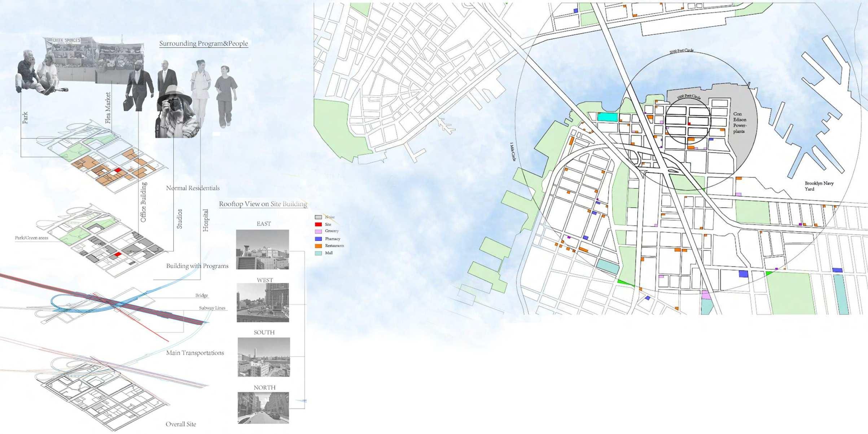Click the red Site legend swatch
Viewport: 868px width, 434px height.
[318, 224]
